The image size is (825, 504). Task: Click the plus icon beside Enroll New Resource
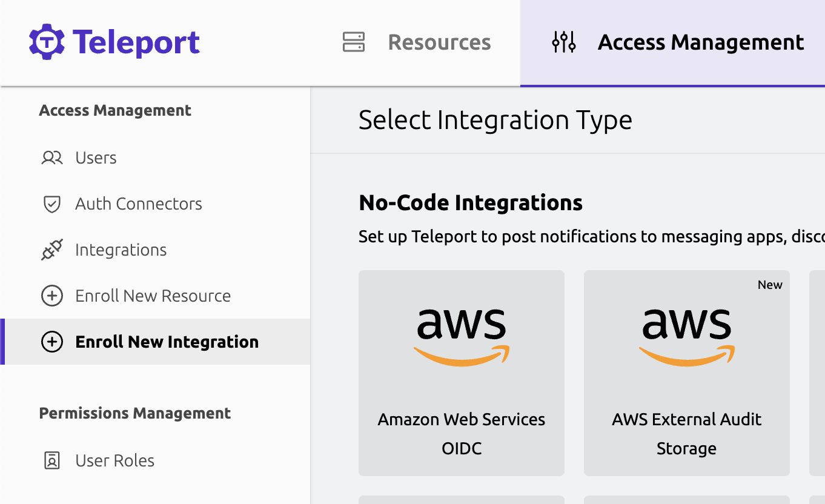(51, 296)
